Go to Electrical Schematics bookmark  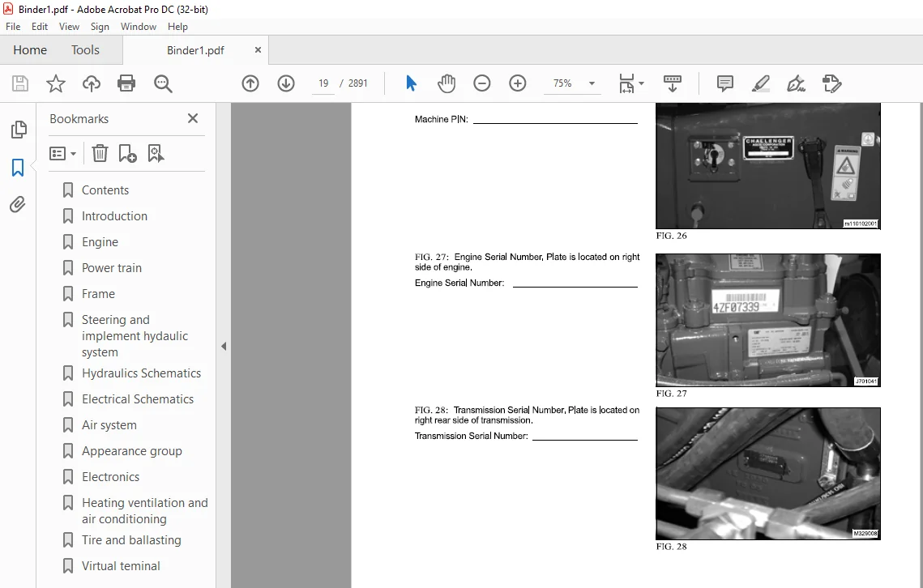pyautogui.click(x=138, y=399)
